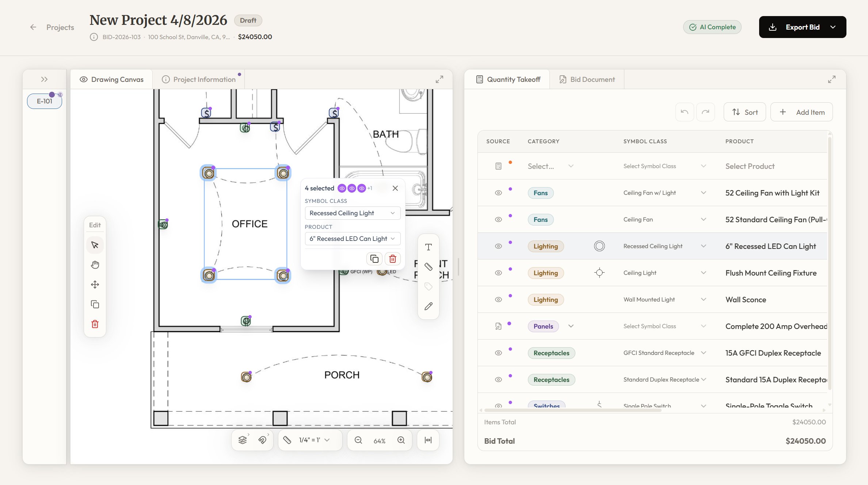
Task: Click the Export Bid button
Action: click(802, 27)
